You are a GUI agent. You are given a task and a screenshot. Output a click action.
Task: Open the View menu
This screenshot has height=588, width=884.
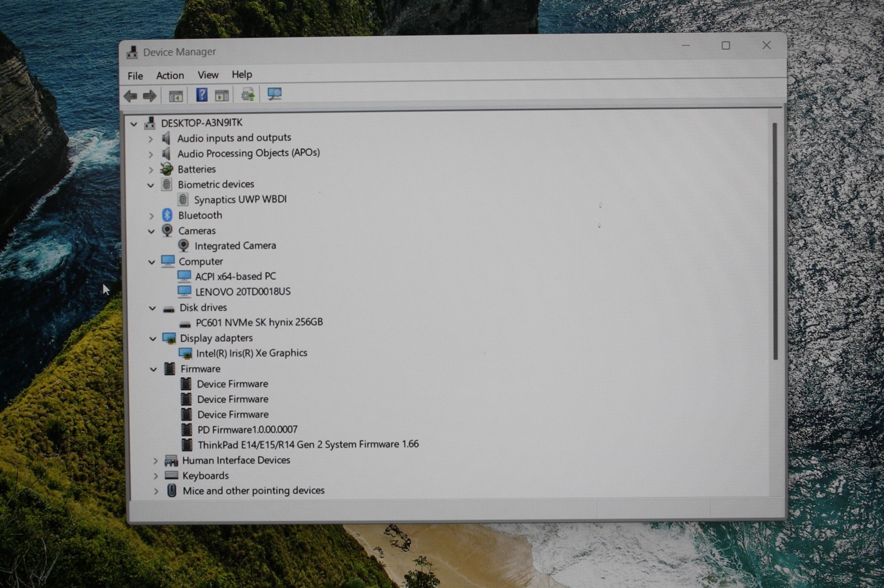coord(208,75)
